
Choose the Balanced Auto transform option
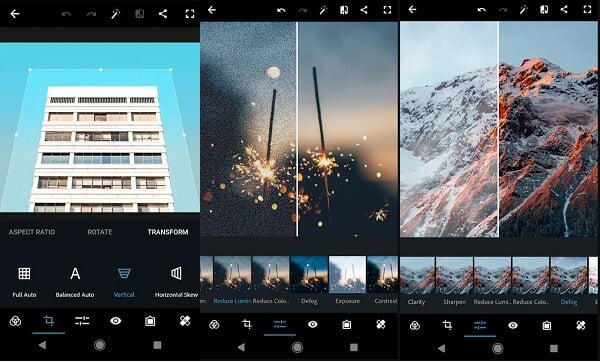[75, 282]
